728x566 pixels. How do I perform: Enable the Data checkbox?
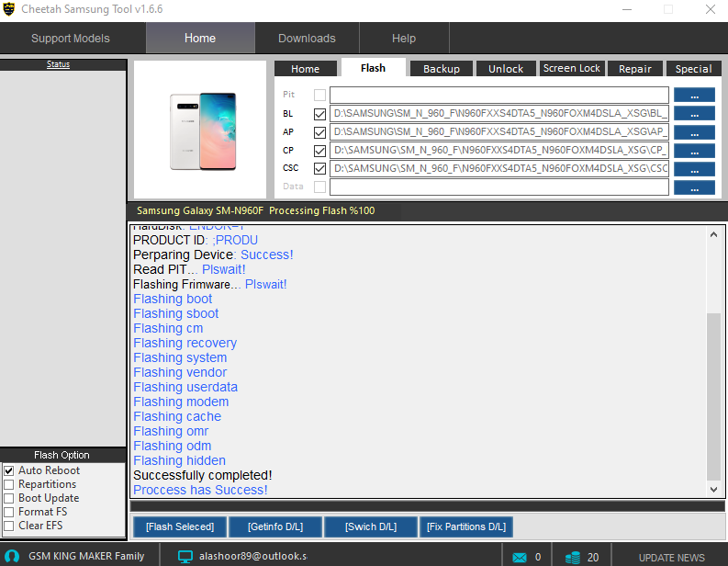coord(319,187)
